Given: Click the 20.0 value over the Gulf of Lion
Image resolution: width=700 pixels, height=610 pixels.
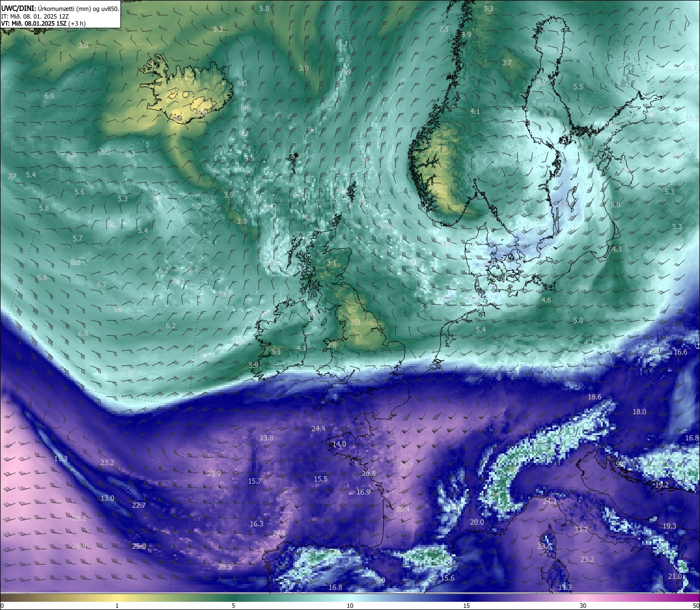Looking at the screenshot, I should coord(477,522).
